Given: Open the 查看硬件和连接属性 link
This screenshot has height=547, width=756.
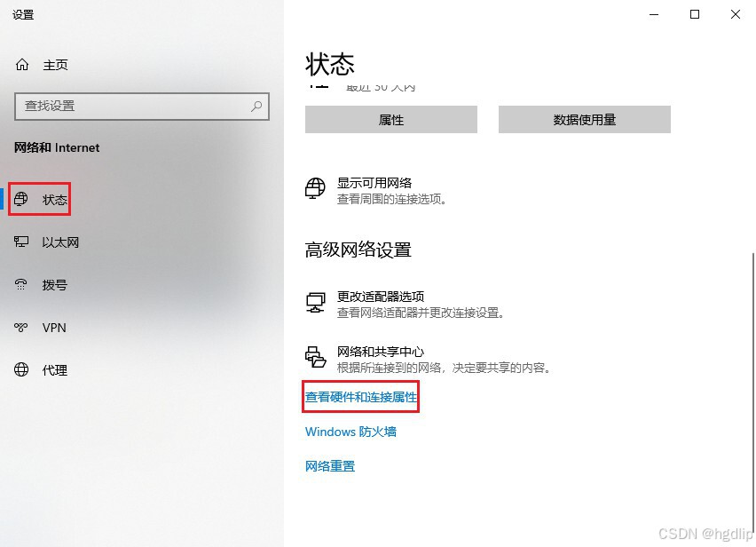Looking at the screenshot, I should [x=360, y=397].
